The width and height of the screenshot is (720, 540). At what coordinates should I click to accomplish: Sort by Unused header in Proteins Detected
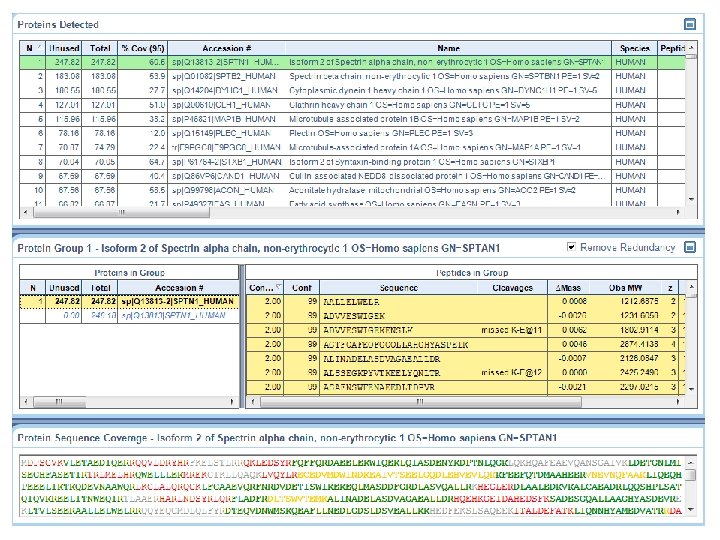[64, 48]
